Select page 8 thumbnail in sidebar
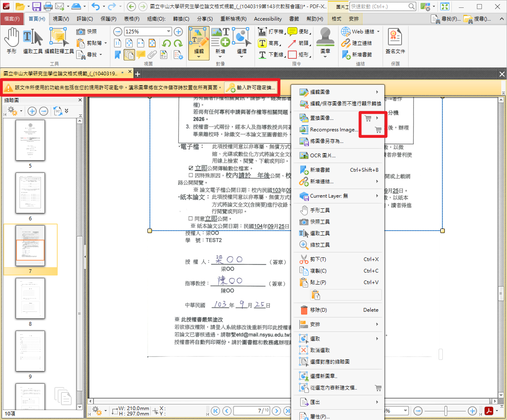The image size is (507, 420). [30, 299]
